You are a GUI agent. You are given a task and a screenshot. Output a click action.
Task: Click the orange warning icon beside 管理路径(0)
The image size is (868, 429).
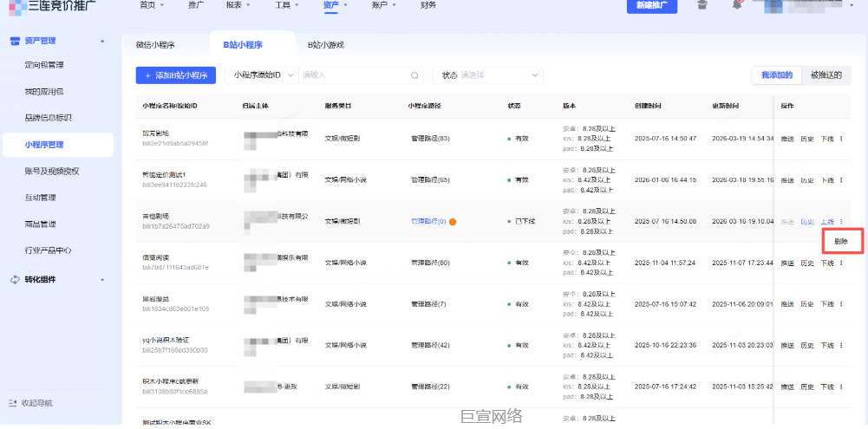click(453, 221)
